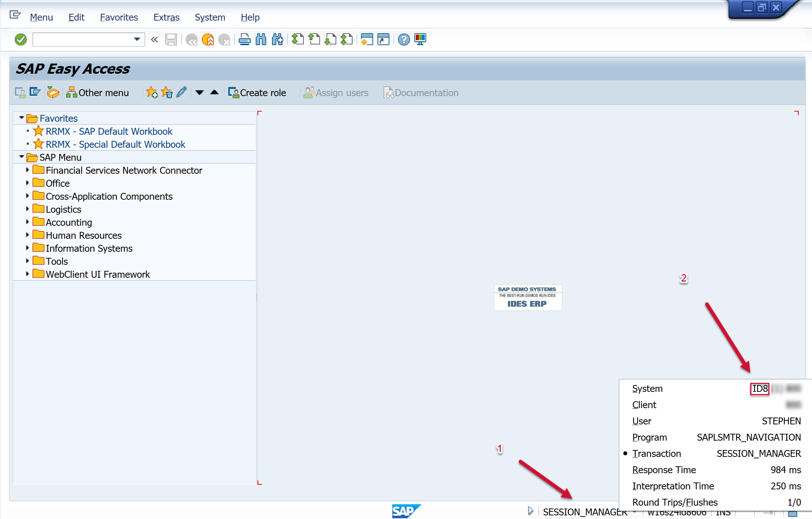Screen dimensions: 812x519
Task: Open the command field dropdown arrow
Action: 137,39
